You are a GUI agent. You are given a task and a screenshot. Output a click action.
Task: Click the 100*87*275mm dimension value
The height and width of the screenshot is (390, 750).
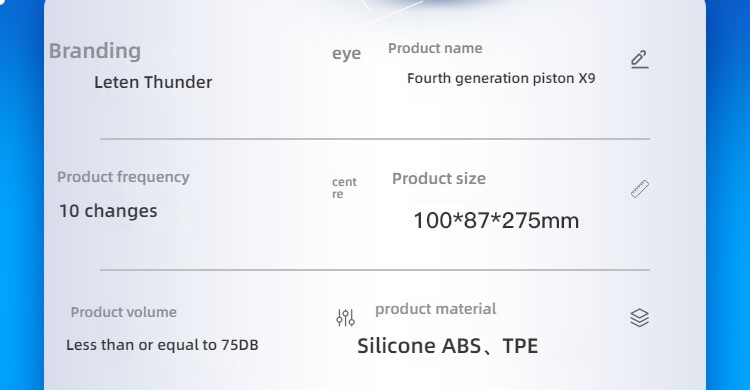point(496,221)
